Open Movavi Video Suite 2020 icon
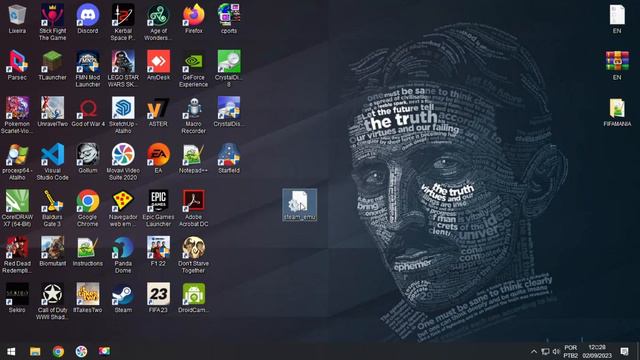The height and width of the screenshot is (360, 640). click(x=123, y=162)
